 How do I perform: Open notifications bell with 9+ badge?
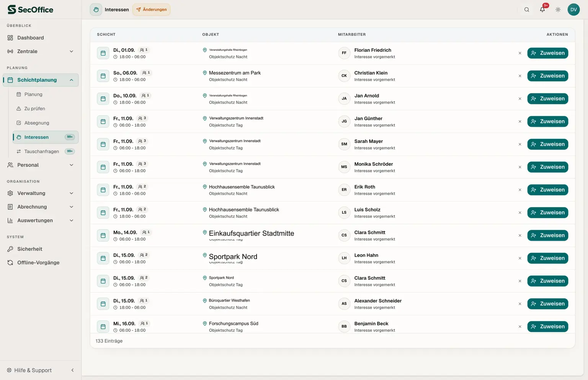[542, 10]
